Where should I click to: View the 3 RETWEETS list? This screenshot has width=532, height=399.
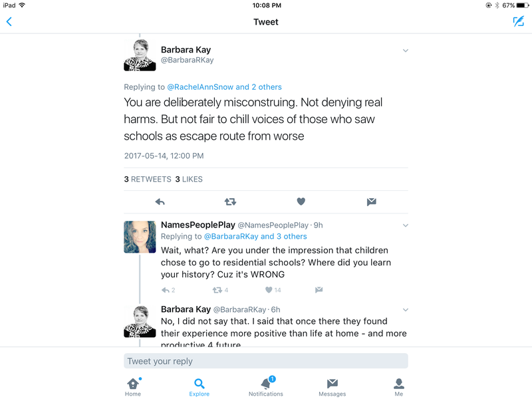(148, 179)
